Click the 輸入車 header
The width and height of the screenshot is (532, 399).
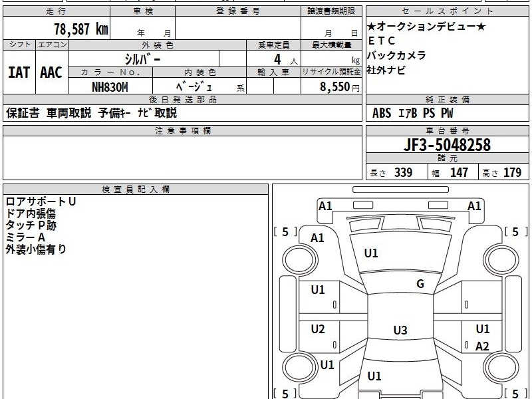(273, 72)
